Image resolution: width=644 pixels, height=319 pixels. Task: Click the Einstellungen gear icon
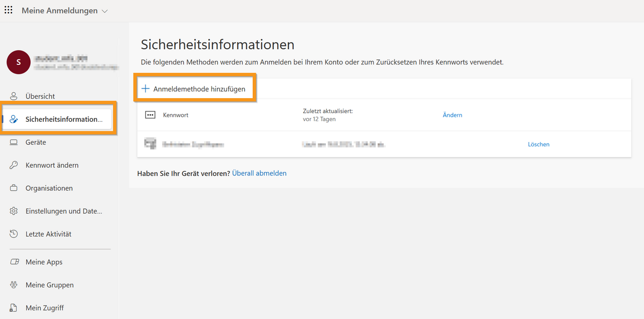(x=14, y=211)
